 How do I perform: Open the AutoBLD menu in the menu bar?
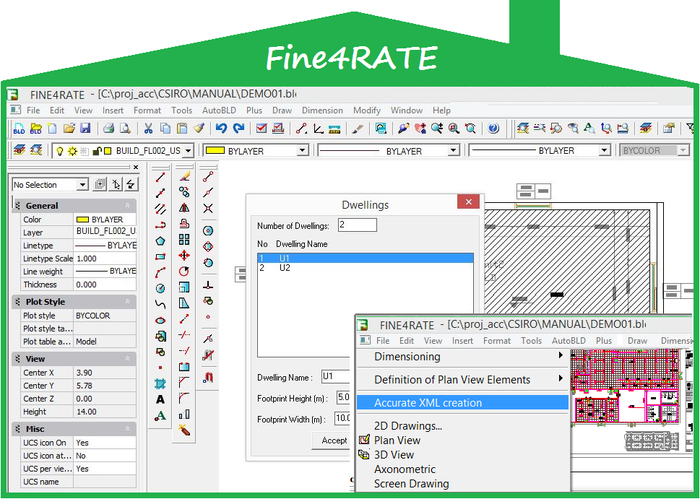pos(217,110)
